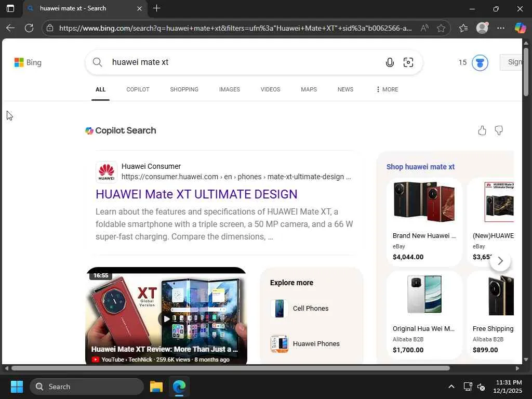Viewport: 532px width, 399px height.
Task: Close the huawei mate xt tab
Action: pyautogui.click(x=139, y=8)
